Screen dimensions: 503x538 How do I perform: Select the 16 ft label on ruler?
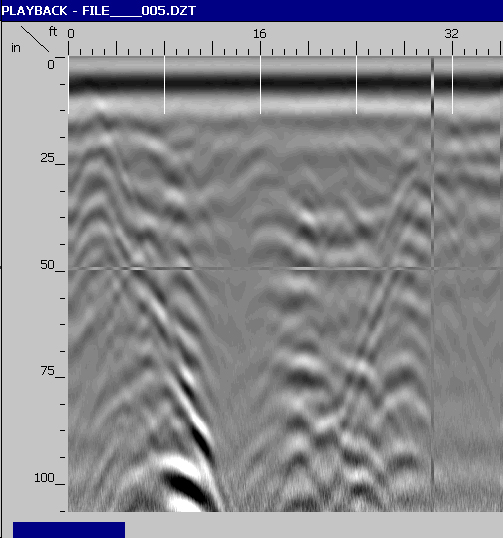pyautogui.click(x=260, y=34)
